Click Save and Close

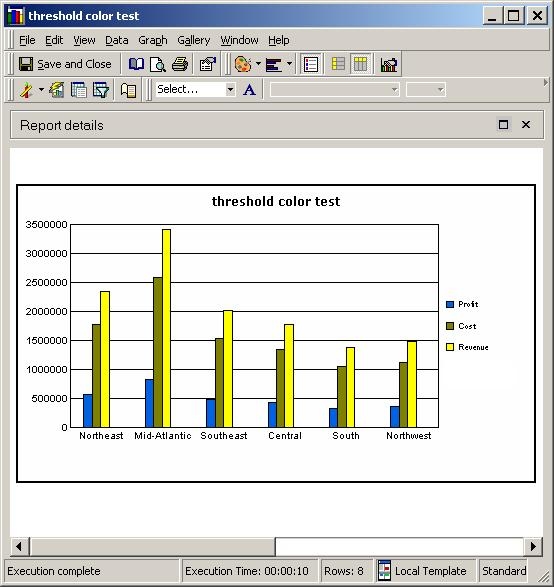point(65,64)
